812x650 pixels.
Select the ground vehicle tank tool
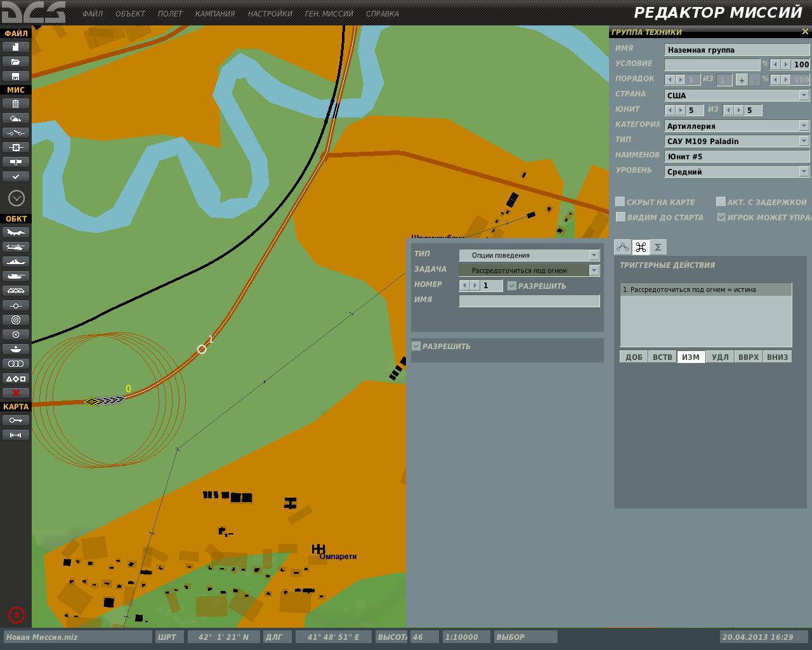[x=16, y=276]
